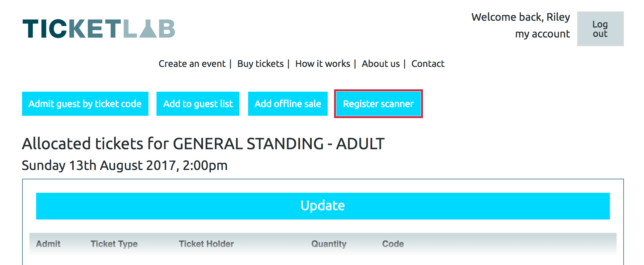The height and width of the screenshot is (265, 644).
Task: Click the Admit column header
Action: [x=48, y=244]
